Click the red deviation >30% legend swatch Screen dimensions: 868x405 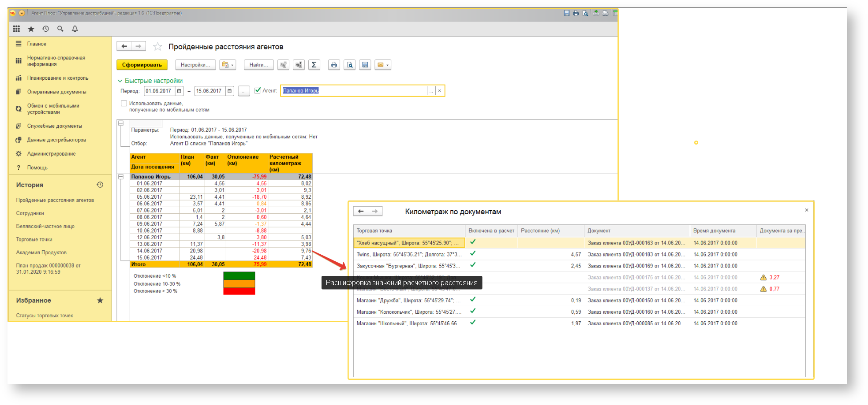coord(239,291)
